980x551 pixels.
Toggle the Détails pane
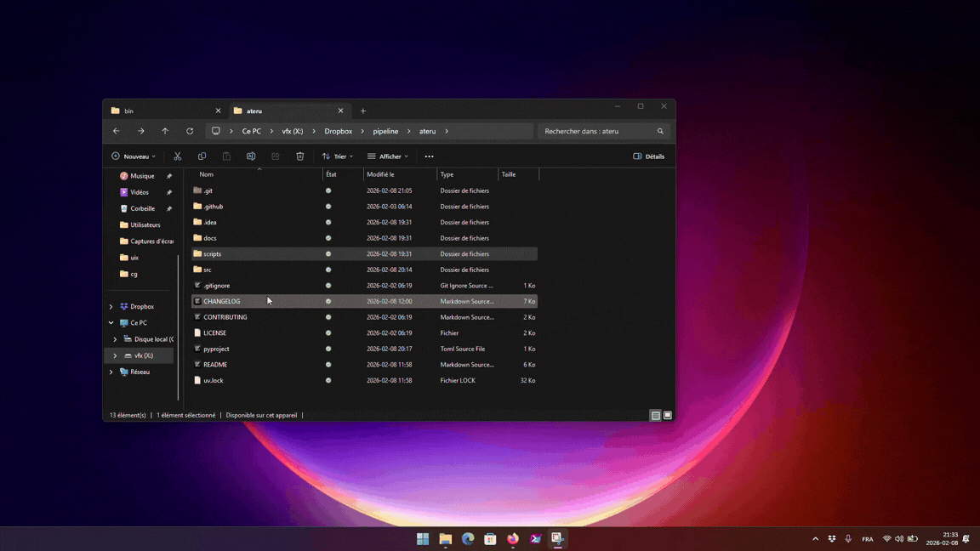point(648,156)
